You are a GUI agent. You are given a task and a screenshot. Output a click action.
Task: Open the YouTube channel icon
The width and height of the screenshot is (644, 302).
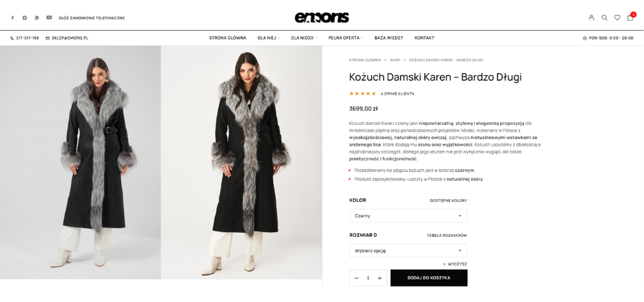(49, 17)
